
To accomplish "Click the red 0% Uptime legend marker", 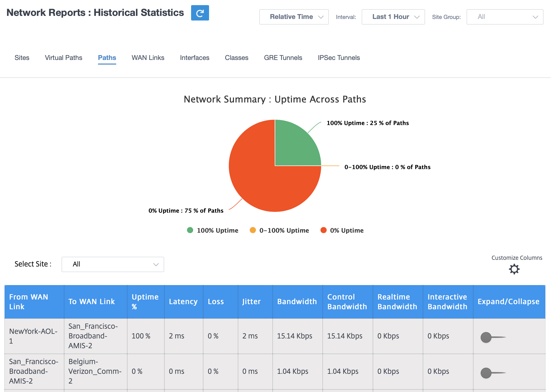I will click(323, 230).
